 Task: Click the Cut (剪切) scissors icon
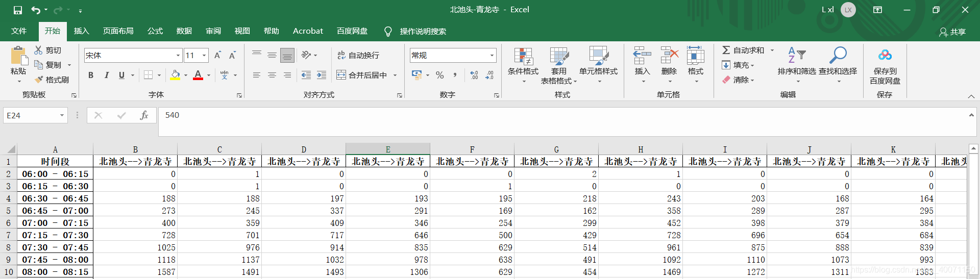[x=38, y=50]
